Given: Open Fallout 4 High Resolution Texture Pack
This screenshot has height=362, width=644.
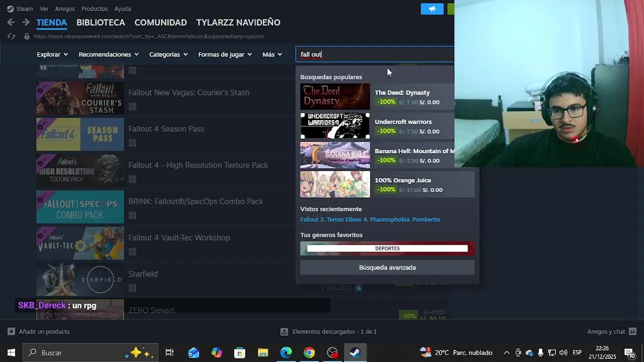Looking at the screenshot, I should 198,165.
